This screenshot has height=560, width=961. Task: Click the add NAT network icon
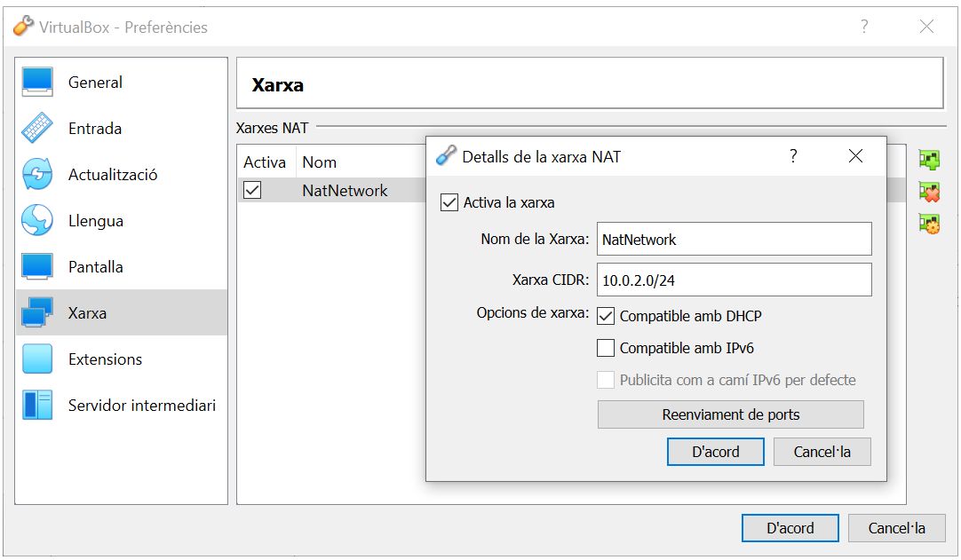point(929,161)
